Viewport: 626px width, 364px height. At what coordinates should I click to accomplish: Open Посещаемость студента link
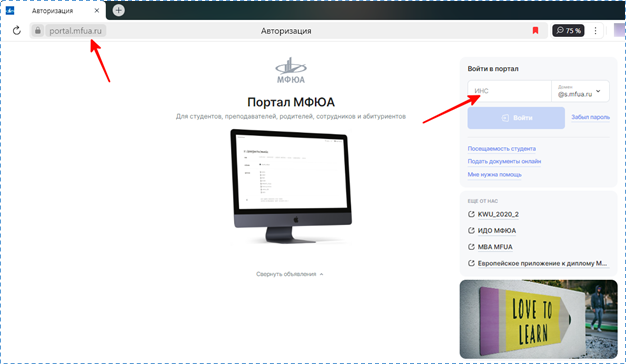(x=502, y=148)
